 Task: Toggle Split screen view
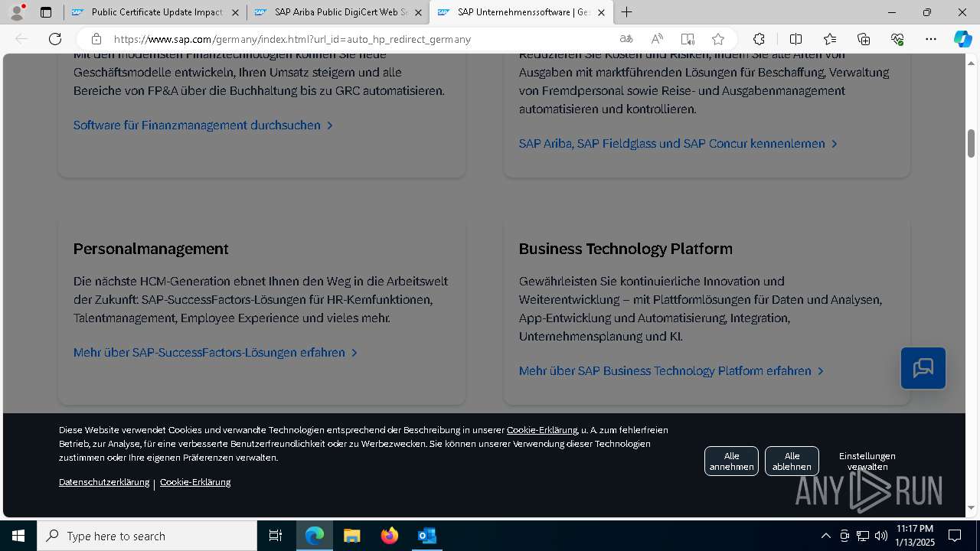tap(795, 39)
